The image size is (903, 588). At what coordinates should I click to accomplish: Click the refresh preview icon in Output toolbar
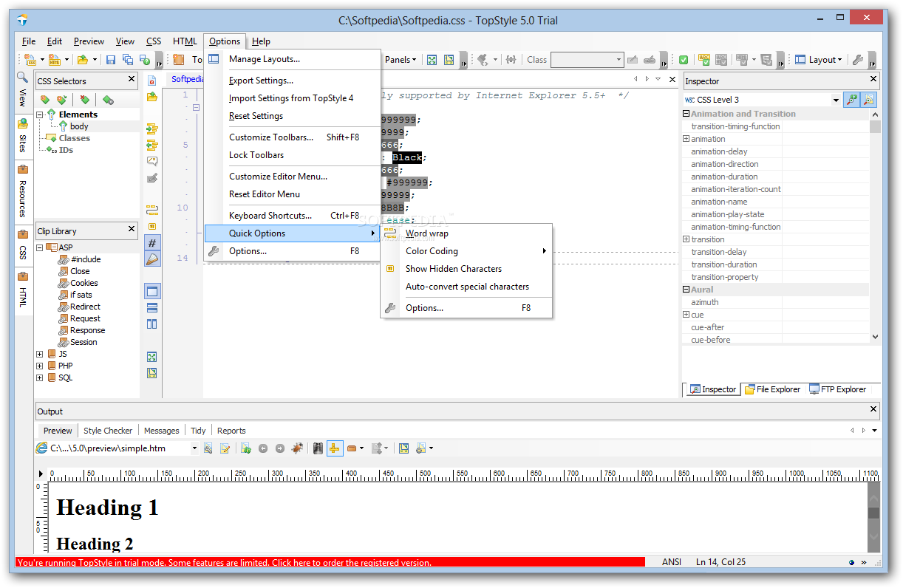[246, 448]
